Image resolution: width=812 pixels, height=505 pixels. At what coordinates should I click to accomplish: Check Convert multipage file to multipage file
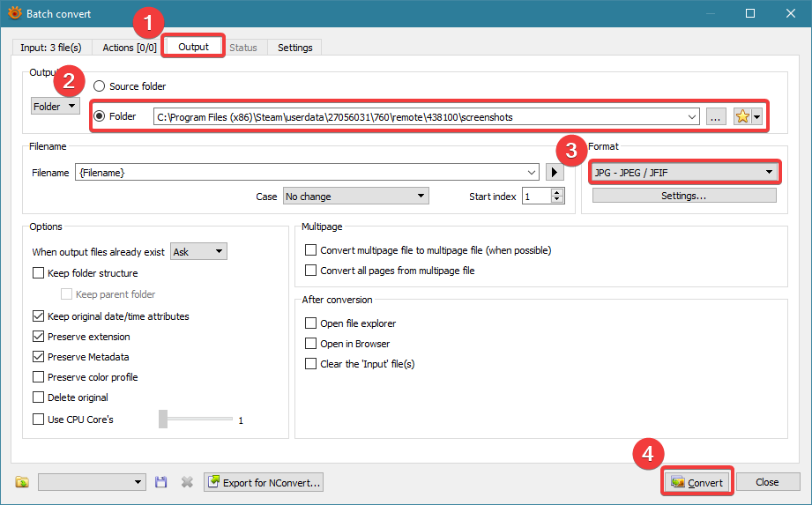click(x=310, y=250)
